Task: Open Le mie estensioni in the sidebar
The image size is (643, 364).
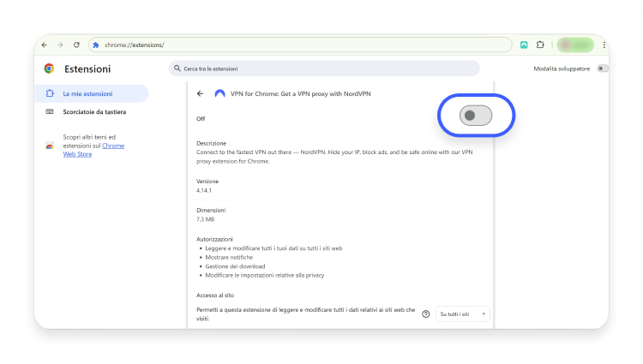Action: pyautogui.click(x=92, y=93)
